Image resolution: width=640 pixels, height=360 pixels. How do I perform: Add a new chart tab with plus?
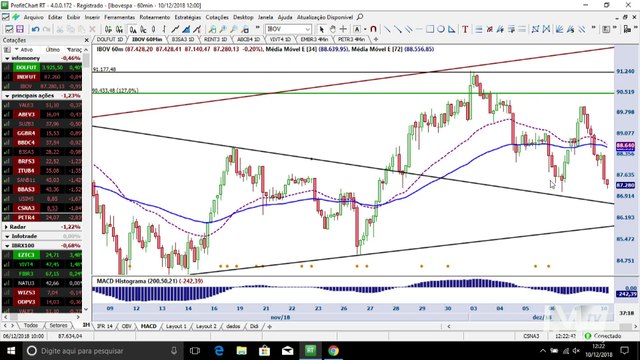pos(376,39)
